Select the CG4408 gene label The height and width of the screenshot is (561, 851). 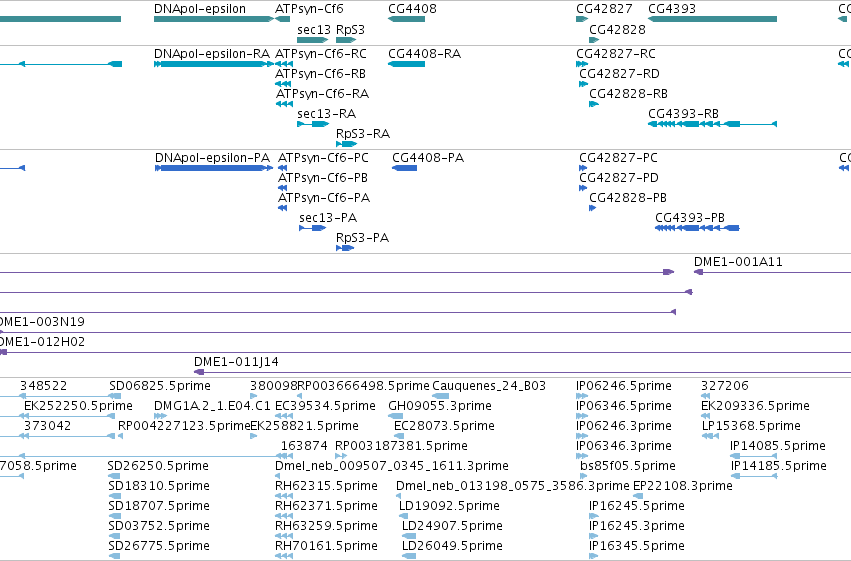(x=412, y=9)
